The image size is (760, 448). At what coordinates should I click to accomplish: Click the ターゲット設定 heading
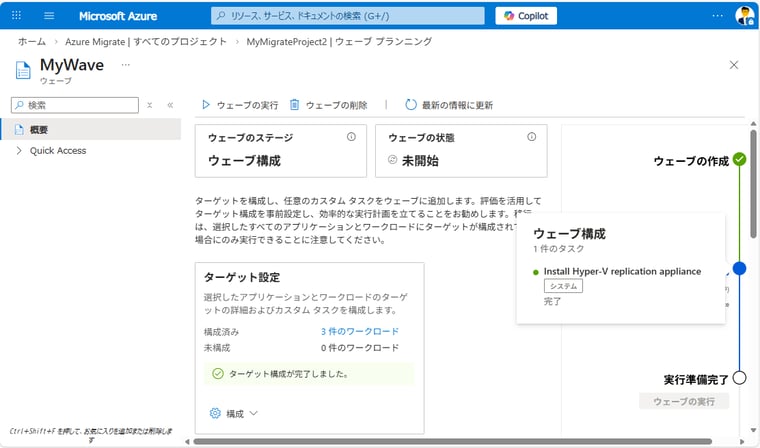(242, 277)
